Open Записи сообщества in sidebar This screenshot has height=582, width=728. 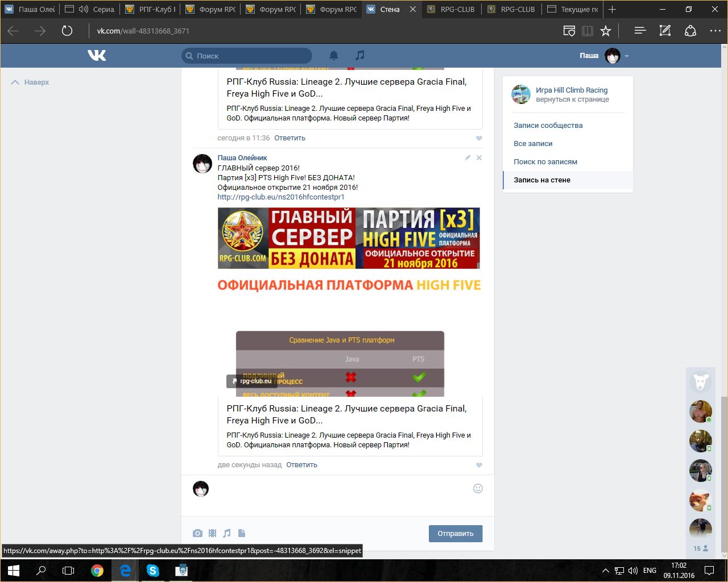click(548, 126)
